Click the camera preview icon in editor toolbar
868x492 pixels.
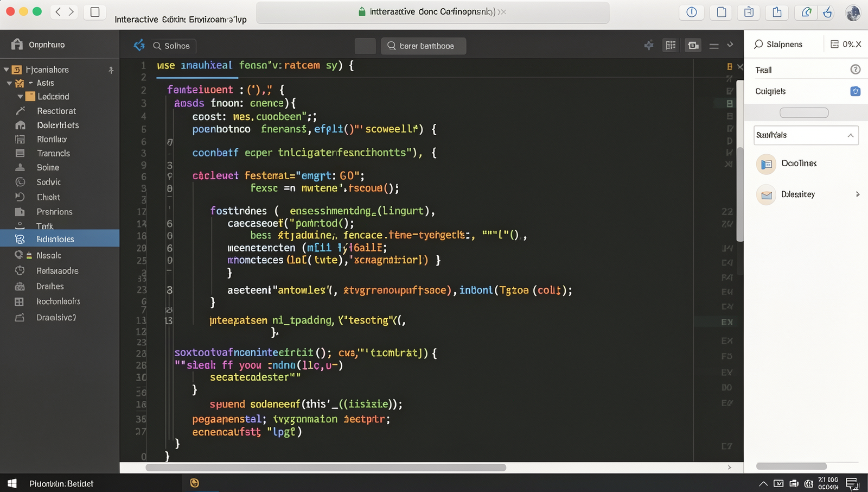point(693,46)
